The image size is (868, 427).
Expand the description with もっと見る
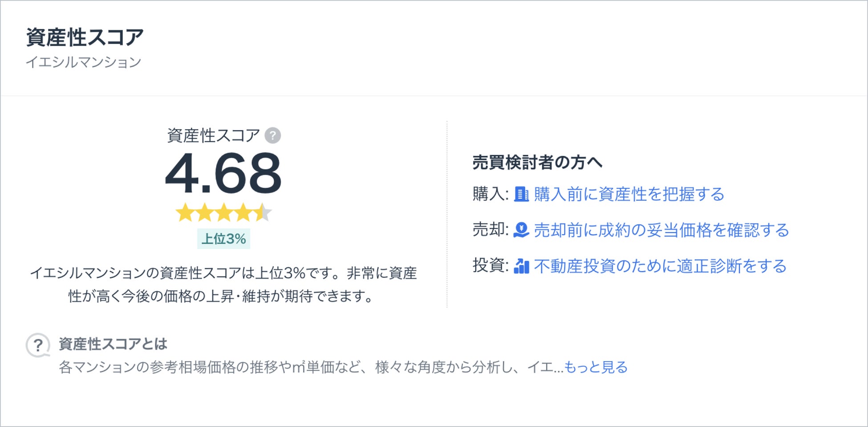click(596, 367)
